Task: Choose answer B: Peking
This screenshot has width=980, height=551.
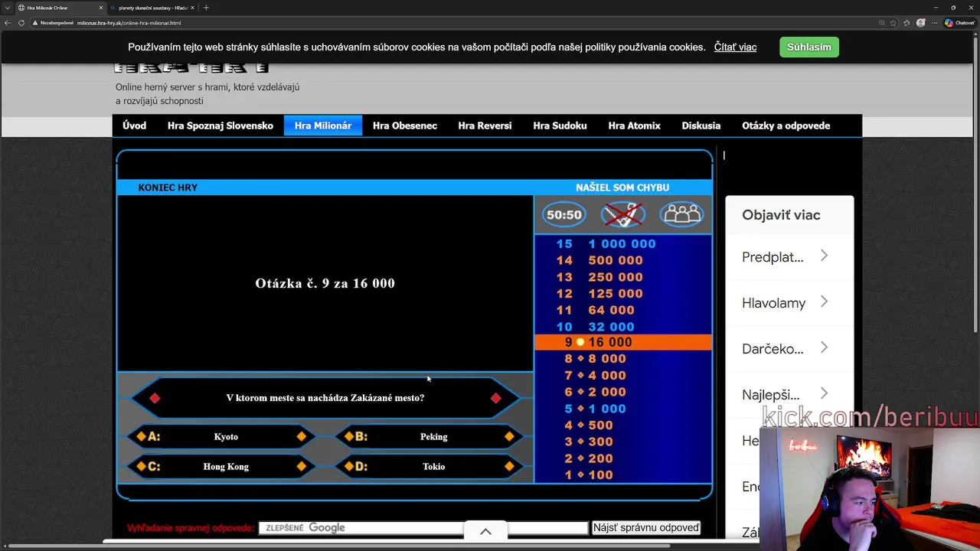Action: click(430, 436)
